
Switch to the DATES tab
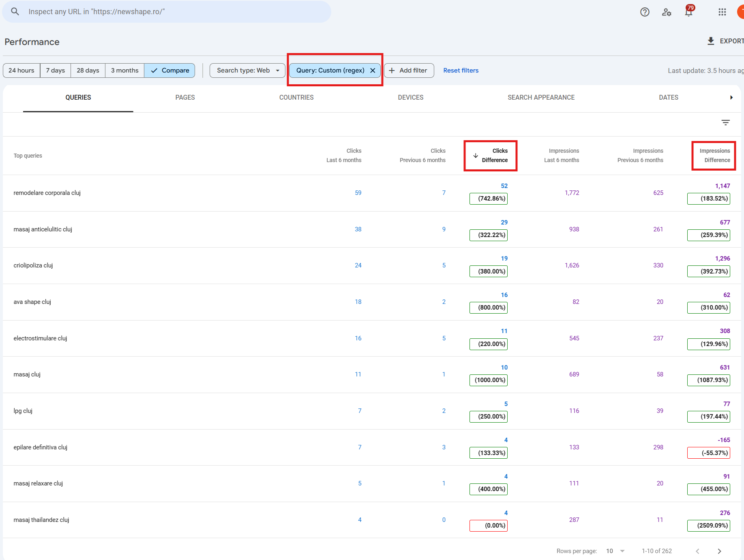(x=669, y=98)
